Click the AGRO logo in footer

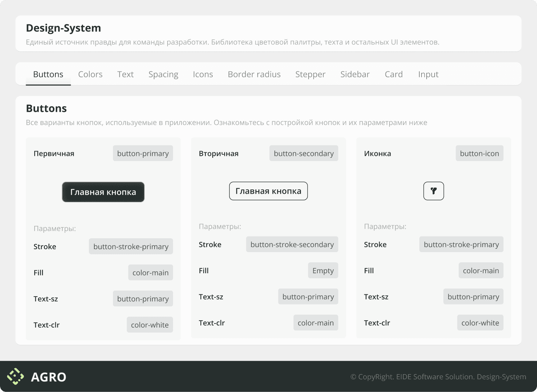click(x=37, y=377)
